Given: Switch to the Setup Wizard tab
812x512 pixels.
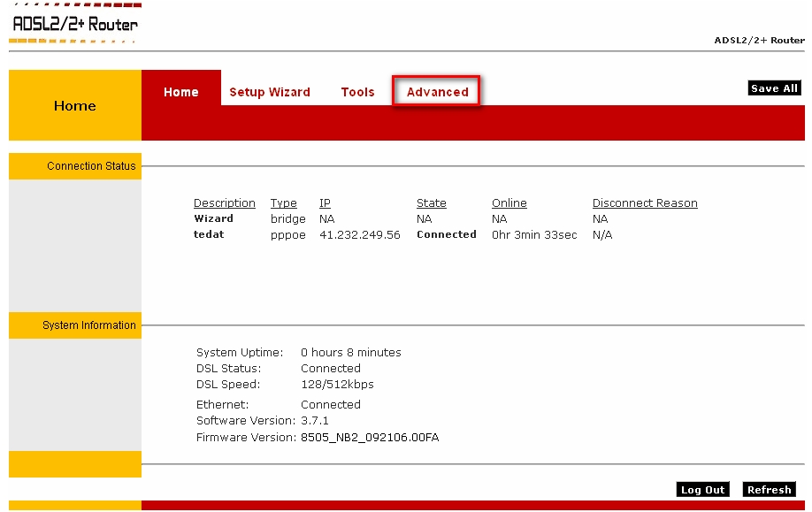Looking at the screenshot, I should [x=270, y=92].
